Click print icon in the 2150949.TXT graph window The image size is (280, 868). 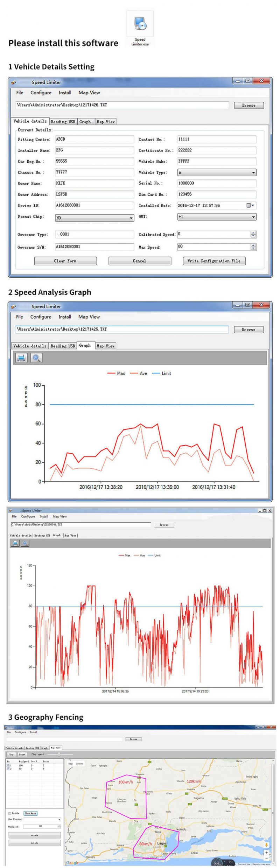[15, 543]
